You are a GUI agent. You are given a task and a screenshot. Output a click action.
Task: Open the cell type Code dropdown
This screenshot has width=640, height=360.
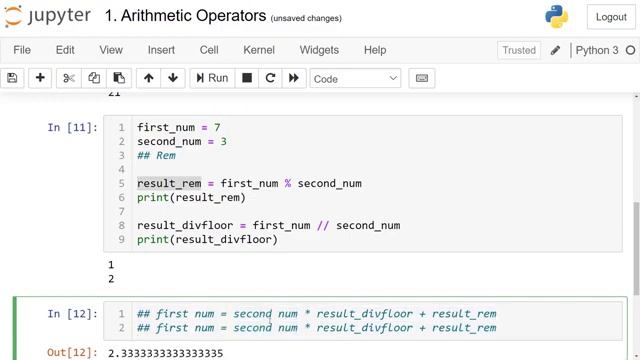click(x=355, y=78)
